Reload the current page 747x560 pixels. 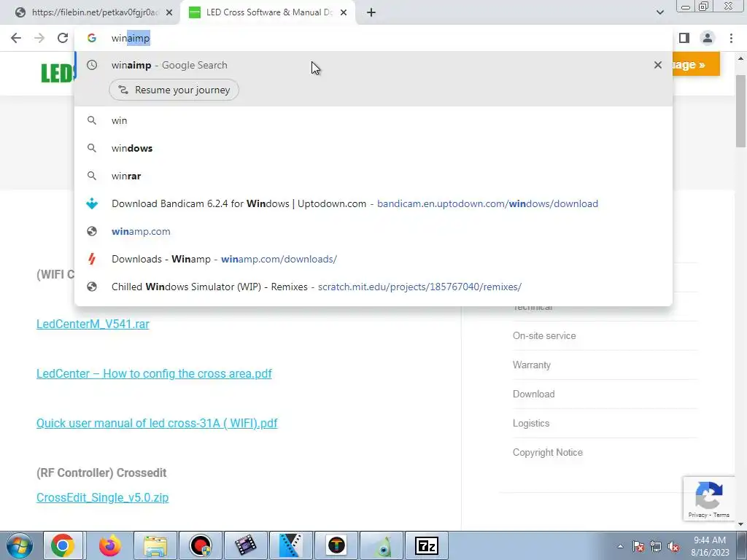[x=63, y=38]
